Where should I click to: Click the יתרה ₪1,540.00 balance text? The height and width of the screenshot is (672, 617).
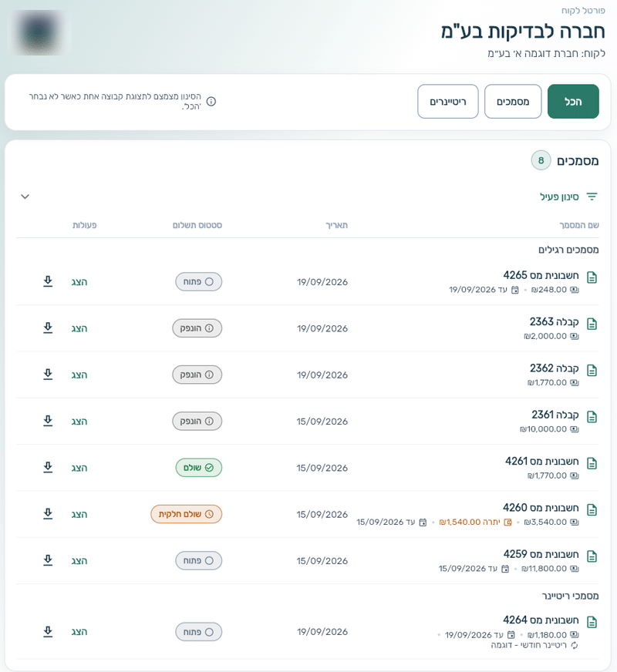pyautogui.click(x=470, y=522)
